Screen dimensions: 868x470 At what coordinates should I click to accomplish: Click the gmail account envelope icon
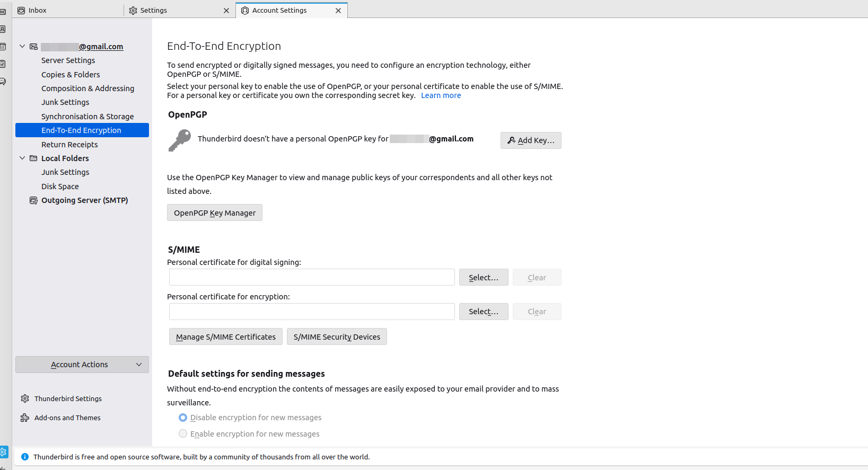(x=33, y=47)
